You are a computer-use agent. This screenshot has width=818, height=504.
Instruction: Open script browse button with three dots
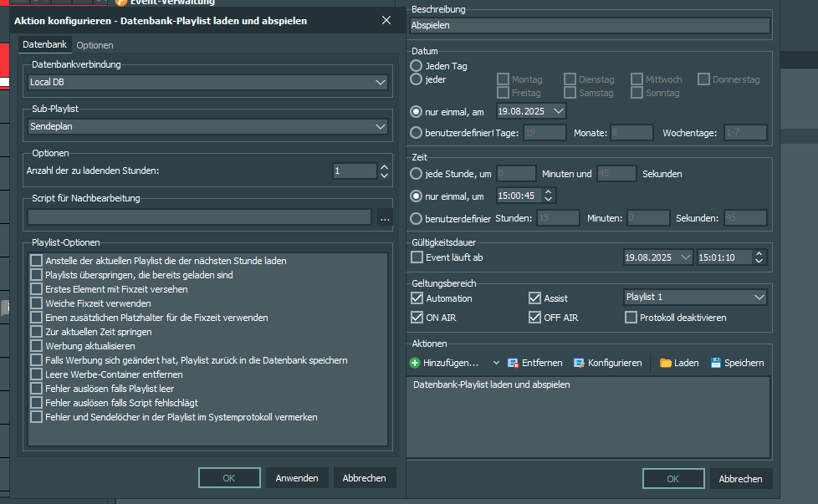click(x=385, y=217)
